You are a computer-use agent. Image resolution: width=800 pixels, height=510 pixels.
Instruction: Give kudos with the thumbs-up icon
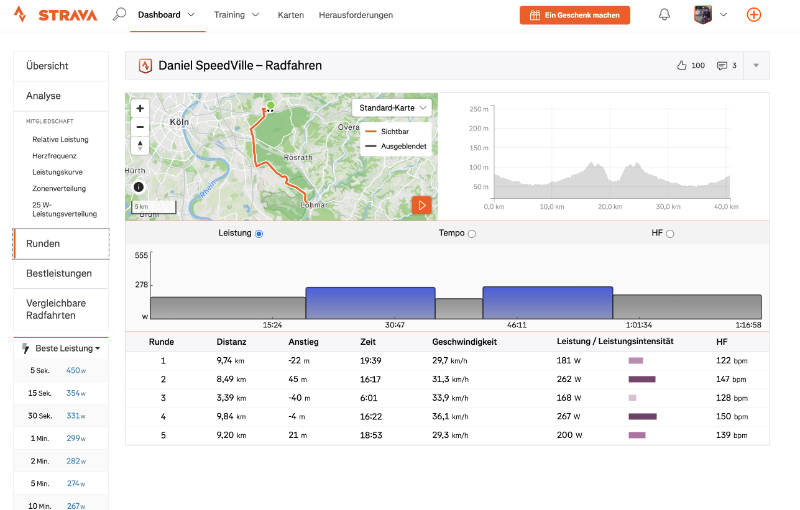[x=681, y=65]
